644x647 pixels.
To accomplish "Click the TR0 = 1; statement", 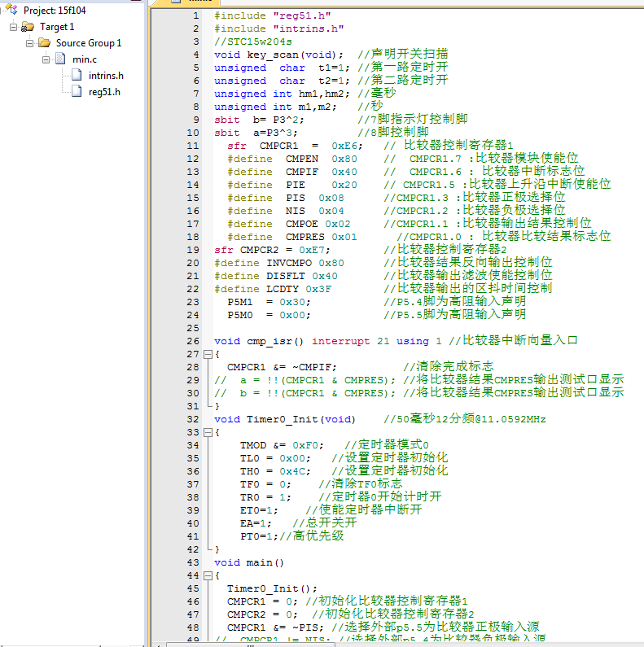I will 265,497.
